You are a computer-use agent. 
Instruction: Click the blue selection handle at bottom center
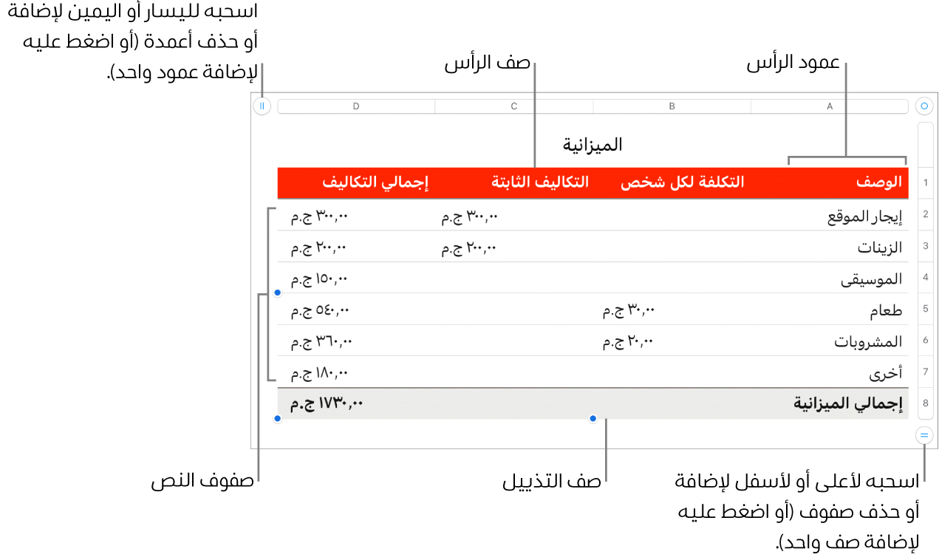point(593,419)
